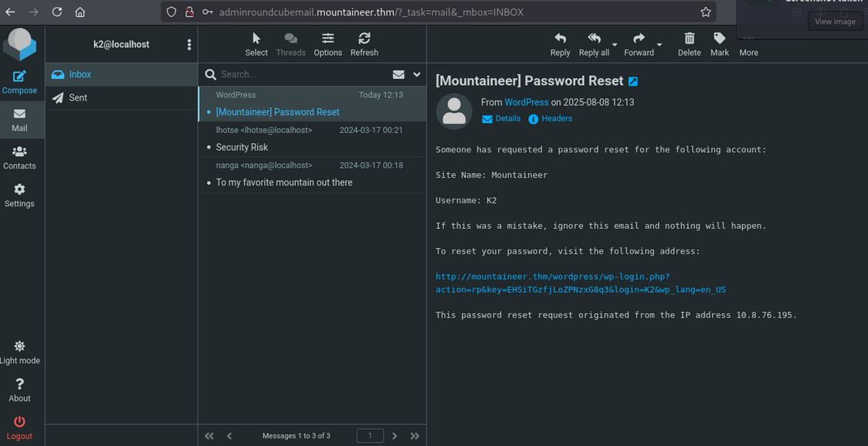
Task: Expand the search options chevron
Action: coord(417,75)
